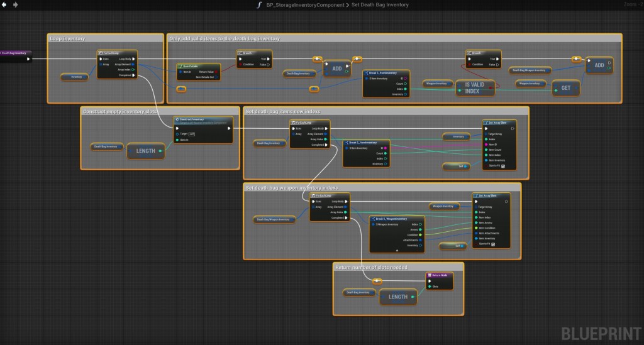Image resolution: width=644 pixels, height=345 pixels.
Task: Click the Break S_WeaponInventory struct icon
Action: click(x=372, y=218)
